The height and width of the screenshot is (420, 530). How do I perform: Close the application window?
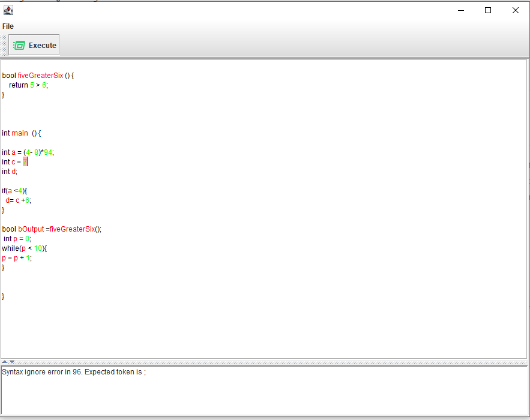[515, 10]
